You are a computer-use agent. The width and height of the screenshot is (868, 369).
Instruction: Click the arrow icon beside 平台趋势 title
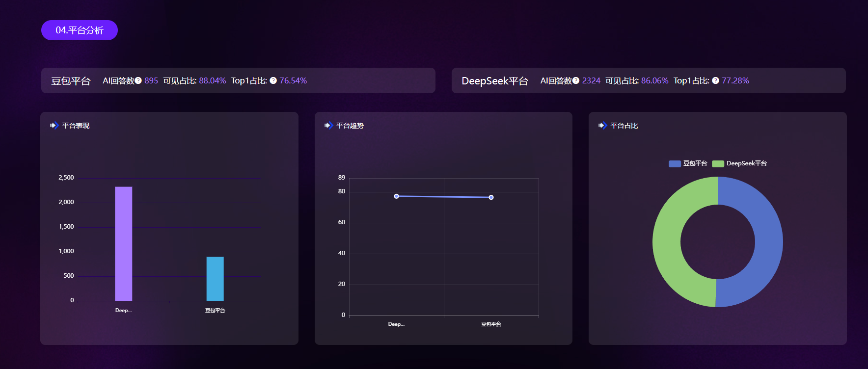point(328,126)
